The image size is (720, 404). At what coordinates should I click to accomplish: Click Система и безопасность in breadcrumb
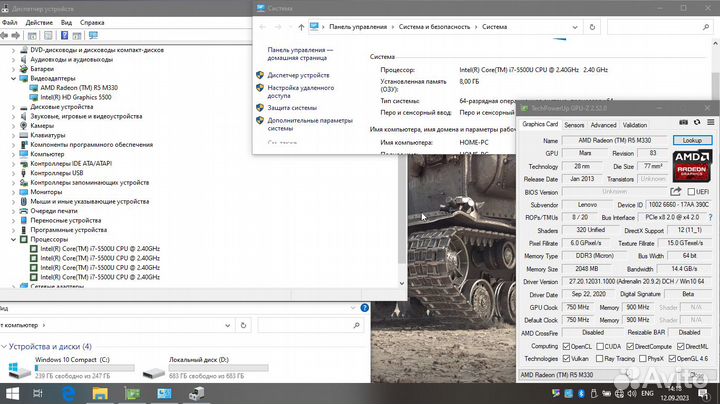[434, 27]
